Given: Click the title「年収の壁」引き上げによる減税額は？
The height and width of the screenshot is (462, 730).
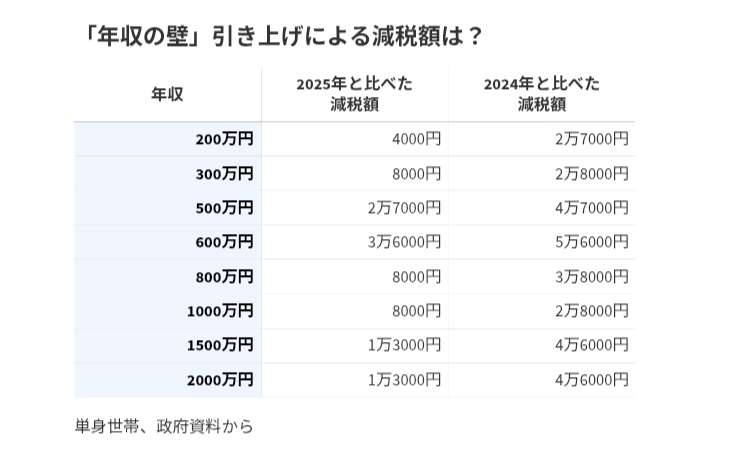Looking at the screenshot, I should point(285,36).
